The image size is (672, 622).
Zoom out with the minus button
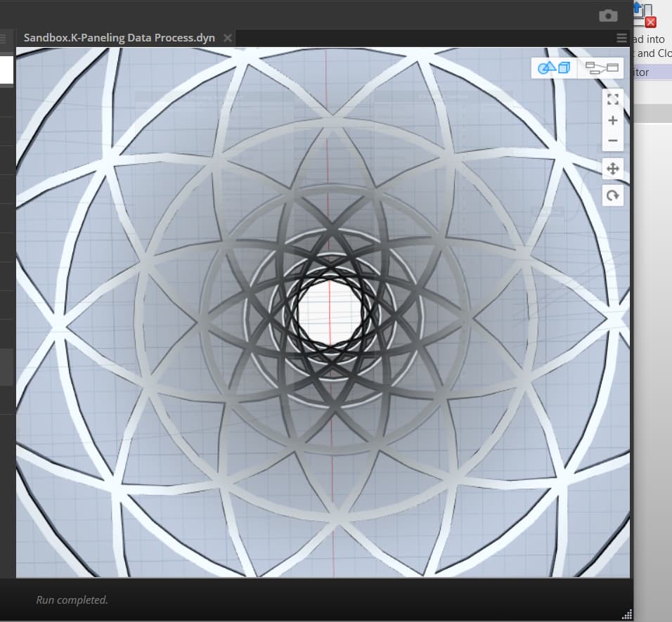(613, 141)
